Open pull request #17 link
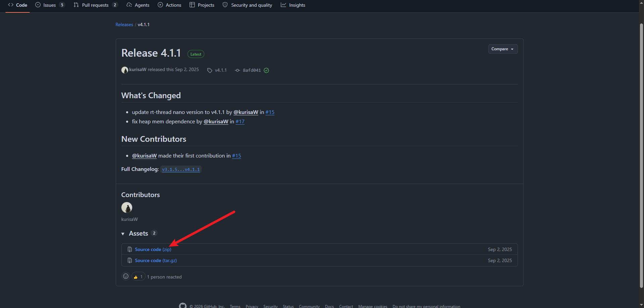The height and width of the screenshot is (308, 644). point(240,122)
